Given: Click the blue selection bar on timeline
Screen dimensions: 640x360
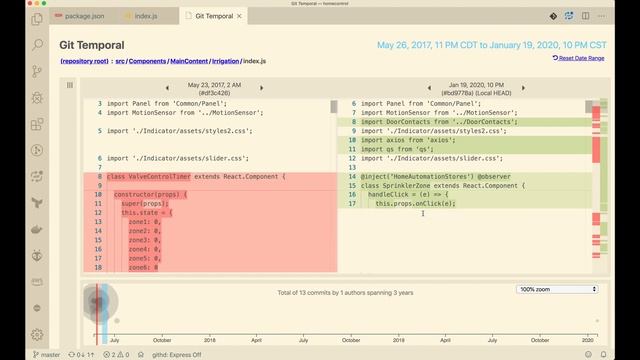Looking at the screenshot, I should (x=104, y=314).
